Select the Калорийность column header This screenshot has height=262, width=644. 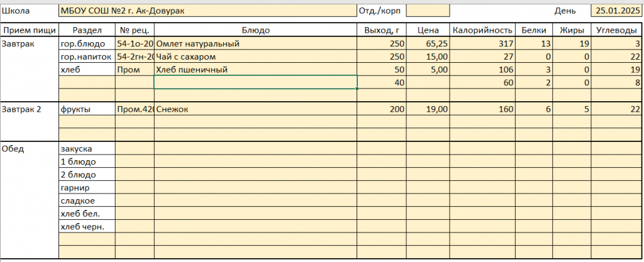pyautogui.click(x=482, y=30)
